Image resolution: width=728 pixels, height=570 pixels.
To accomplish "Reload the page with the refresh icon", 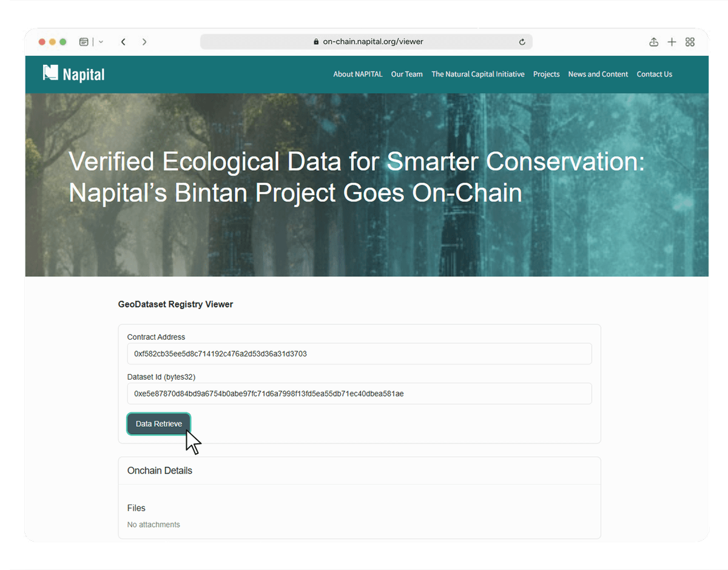I will [x=522, y=42].
